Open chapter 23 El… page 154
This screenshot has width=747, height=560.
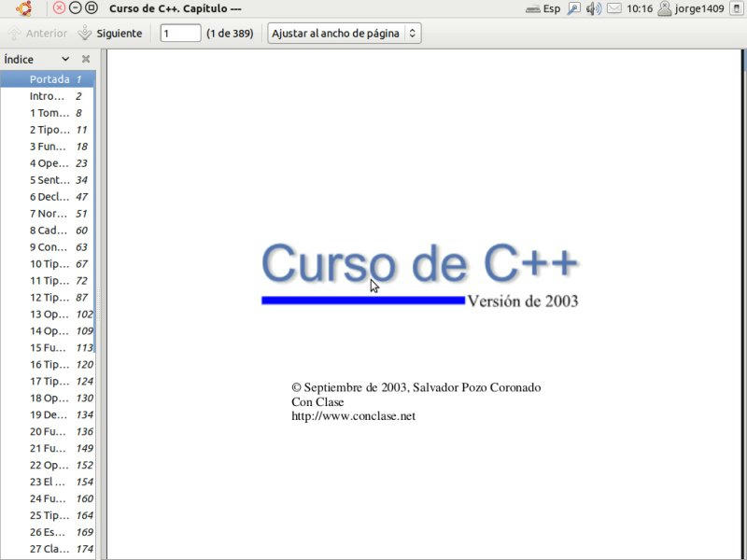click(48, 482)
